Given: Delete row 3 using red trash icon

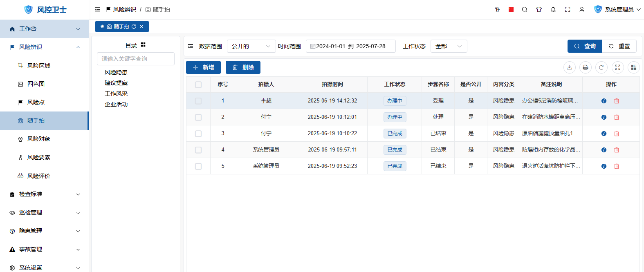Looking at the screenshot, I should [x=617, y=134].
